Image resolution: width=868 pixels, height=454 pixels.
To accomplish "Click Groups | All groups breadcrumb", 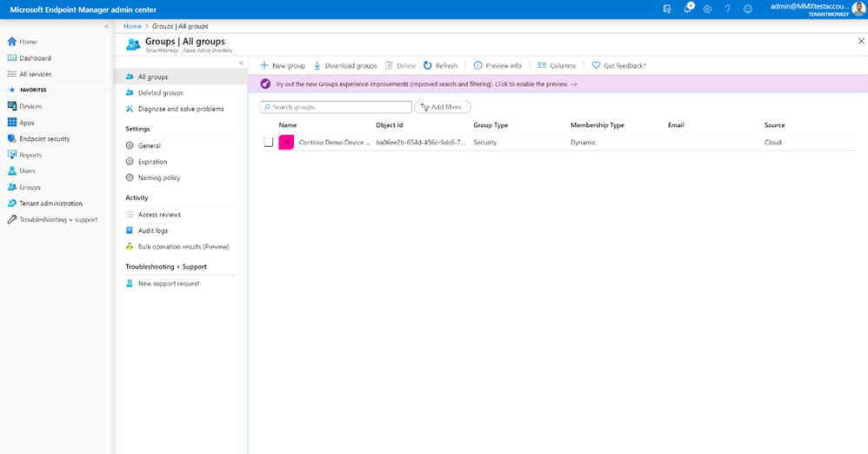I will tap(180, 26).
